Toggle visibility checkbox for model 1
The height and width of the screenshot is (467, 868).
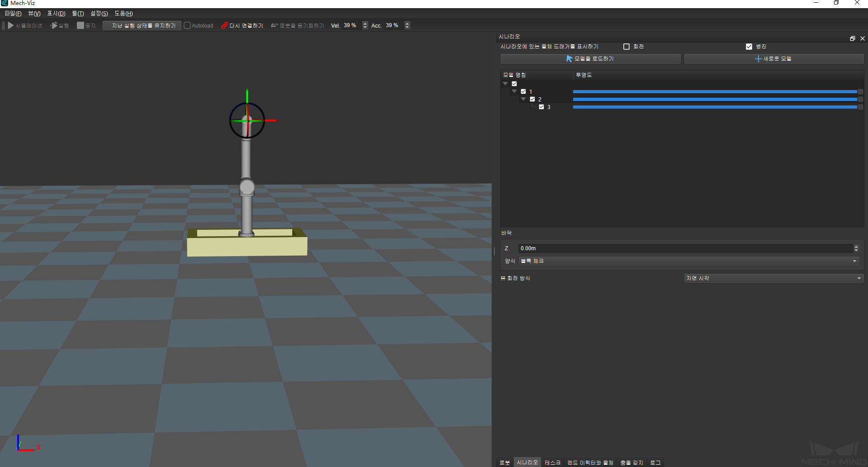tap(523, 91)
